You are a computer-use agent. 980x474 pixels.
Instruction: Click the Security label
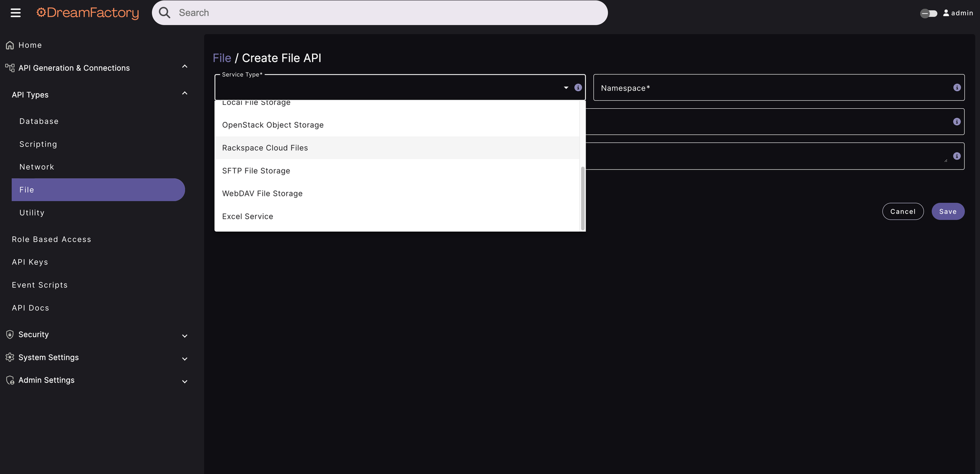click(x=33, y=334)
